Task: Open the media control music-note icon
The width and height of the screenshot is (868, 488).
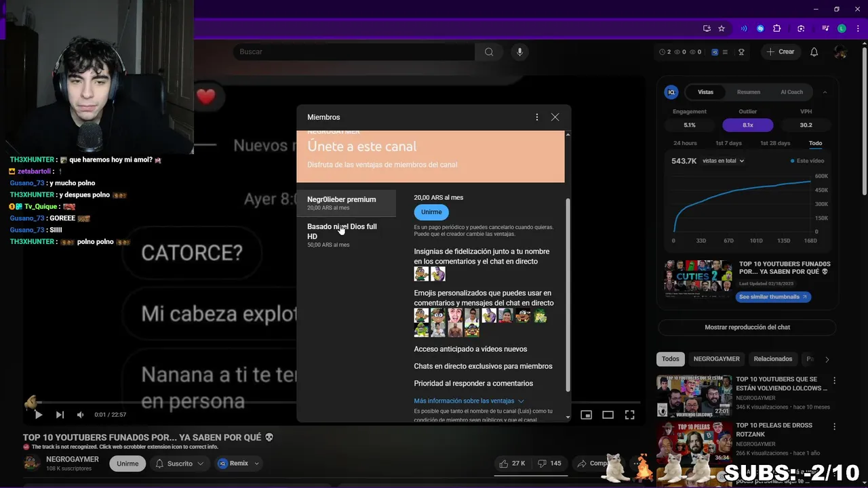Action: pyautogui.click(x=825, y=28)
